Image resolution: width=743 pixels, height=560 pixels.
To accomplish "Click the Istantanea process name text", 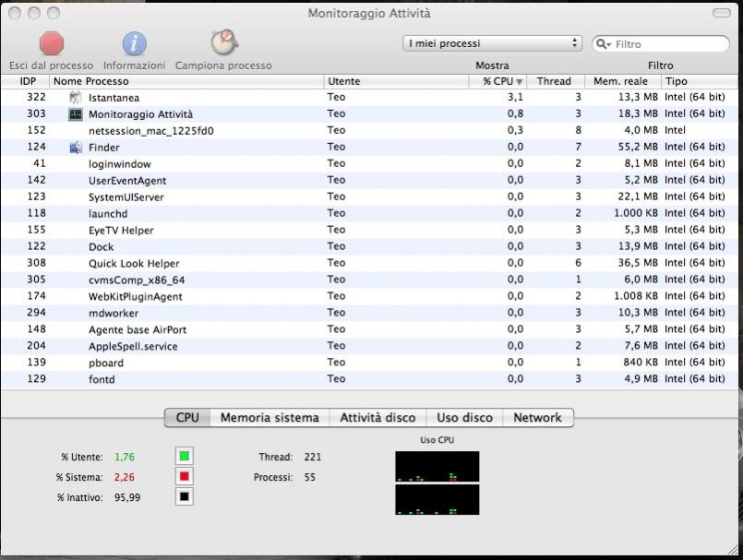I will [114, 98].
